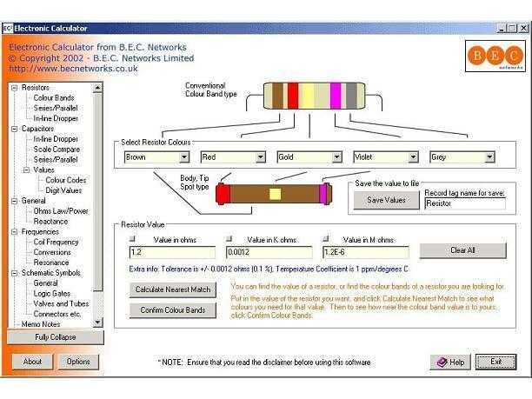Open Ohms Law/Power tree item
532x399 pixels.
point(61,211)
